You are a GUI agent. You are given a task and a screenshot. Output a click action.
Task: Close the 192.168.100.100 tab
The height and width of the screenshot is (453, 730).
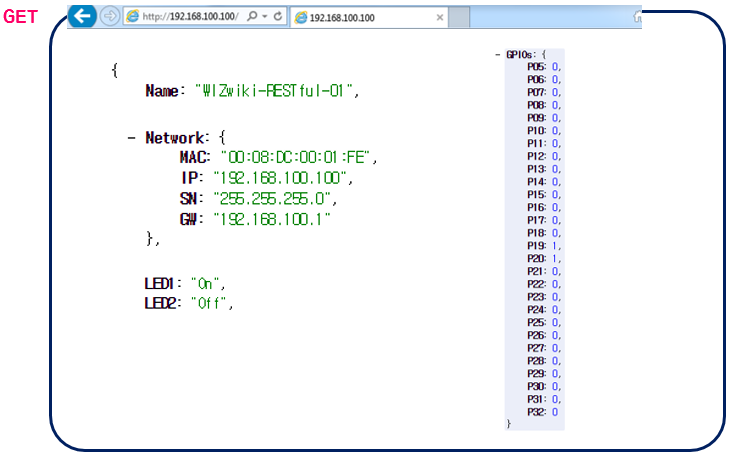click(x=439, y=18)
